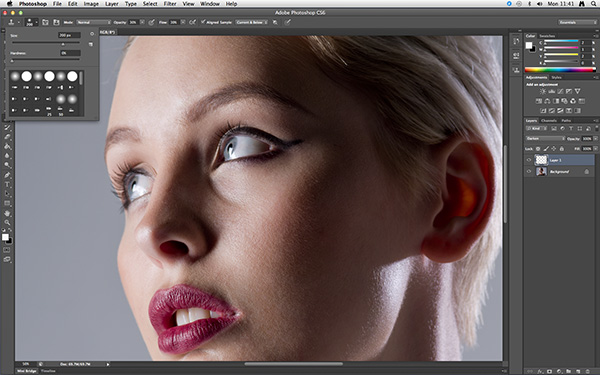Select the Blur (droplet) tool
The height and width of the screenshot is (375, 600).
point(7,156)
